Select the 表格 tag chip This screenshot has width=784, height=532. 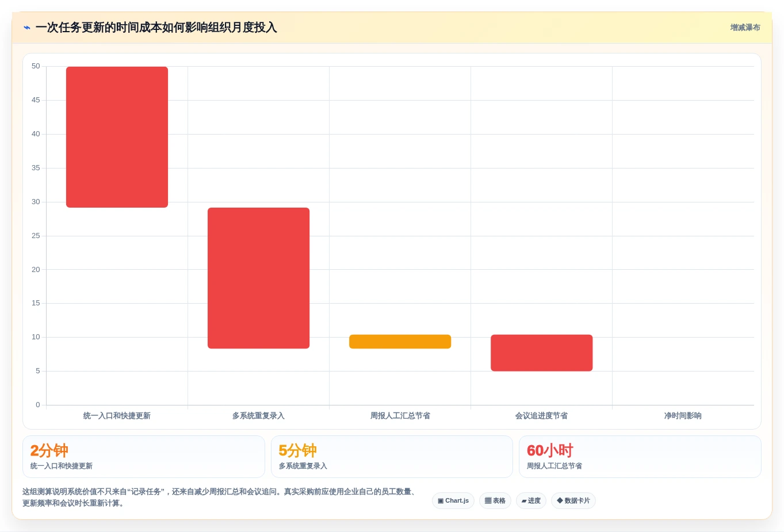pos(495,501)
